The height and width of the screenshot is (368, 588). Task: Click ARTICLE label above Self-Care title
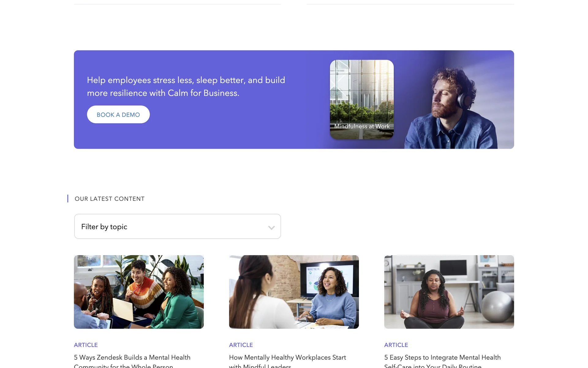pos(396,345)
